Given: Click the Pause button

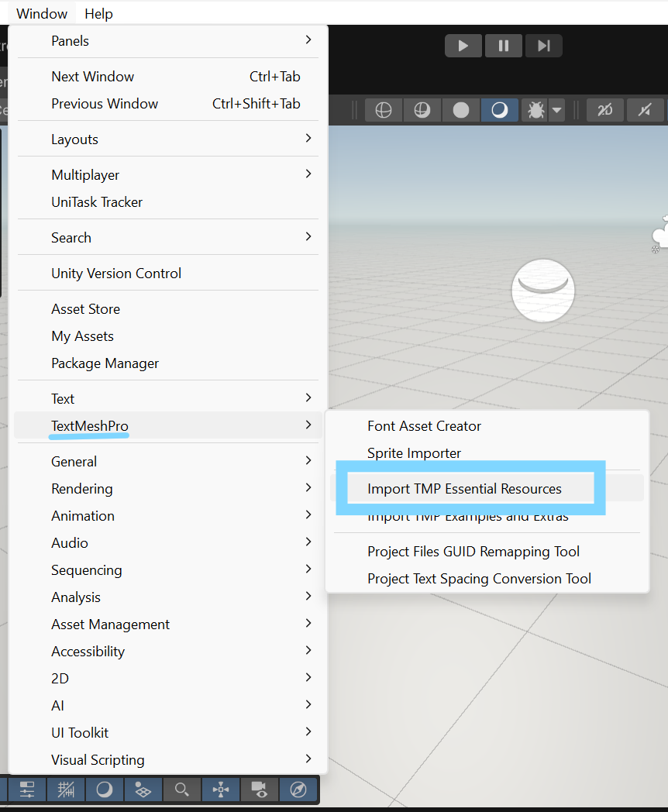Looking at the screenshot, I should coord(504,46).
